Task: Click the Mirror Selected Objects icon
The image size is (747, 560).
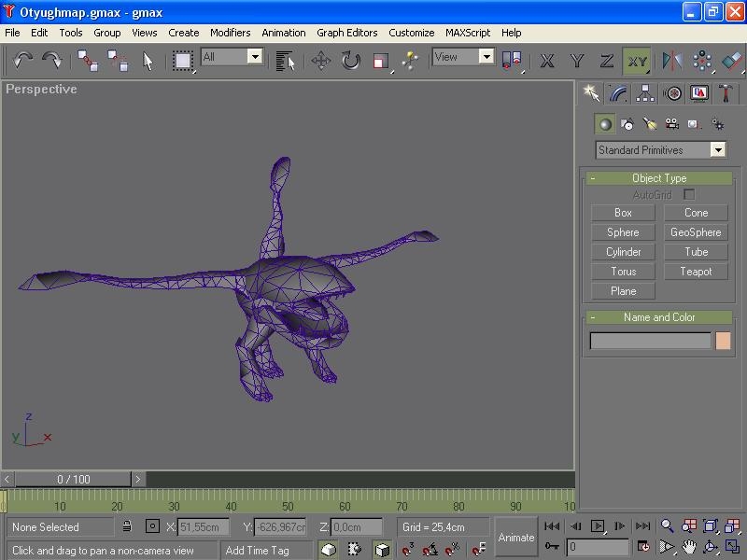Action: 671,61
